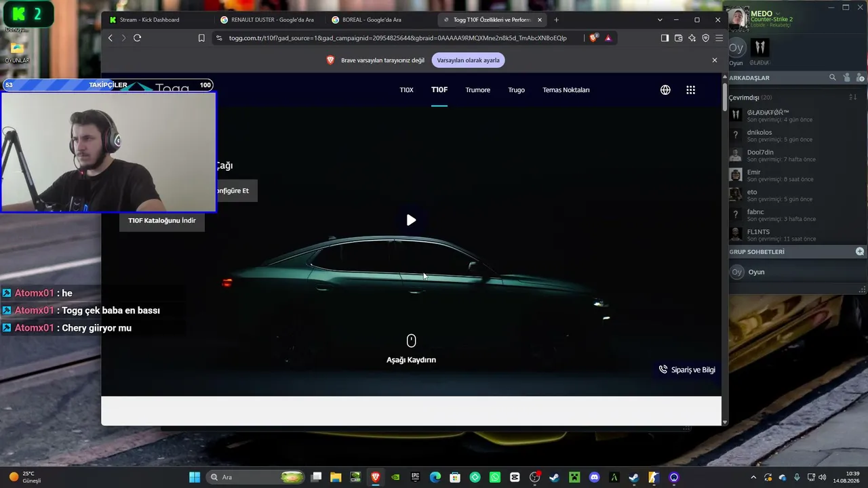This screenshot has width=868, height=488.
Task: Open the Brave Wallet icon
Action: tap(678, 38)
